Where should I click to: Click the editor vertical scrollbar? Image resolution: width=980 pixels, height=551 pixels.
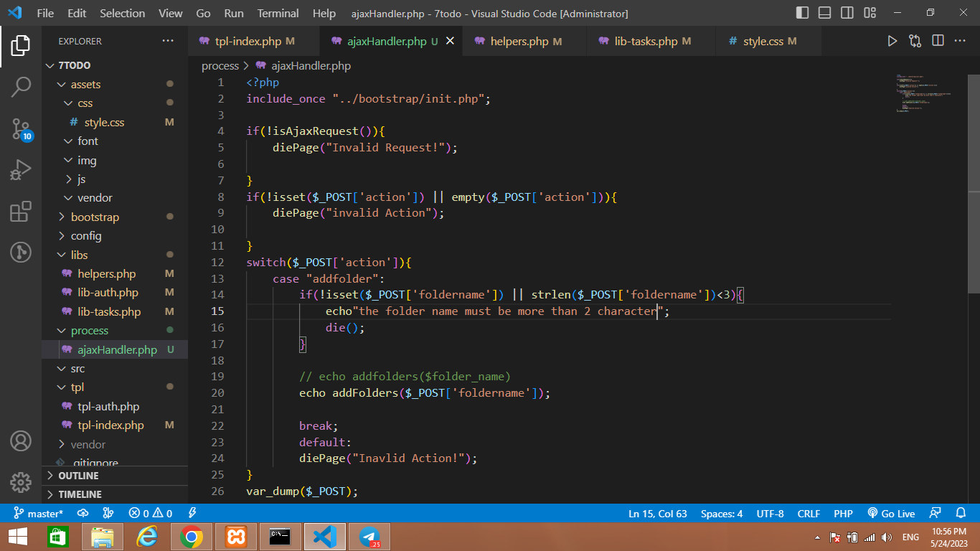974,183
